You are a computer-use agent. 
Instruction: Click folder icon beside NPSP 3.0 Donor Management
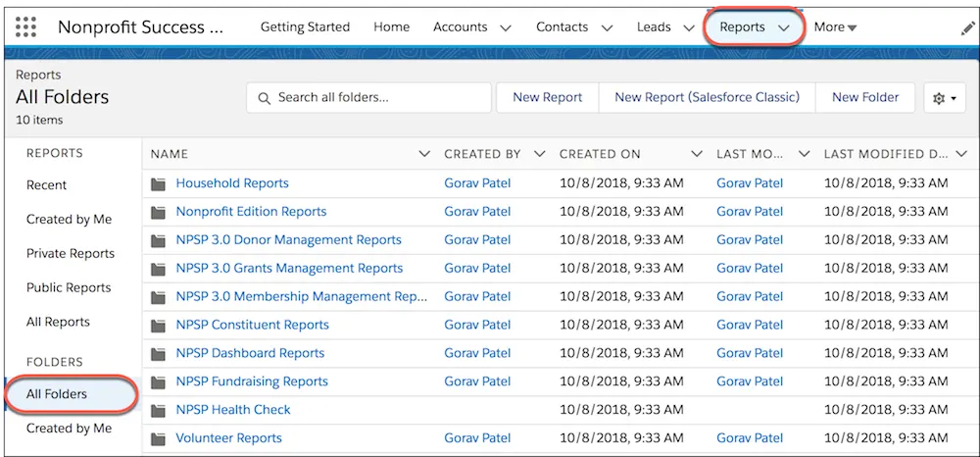tap(158, 240)
